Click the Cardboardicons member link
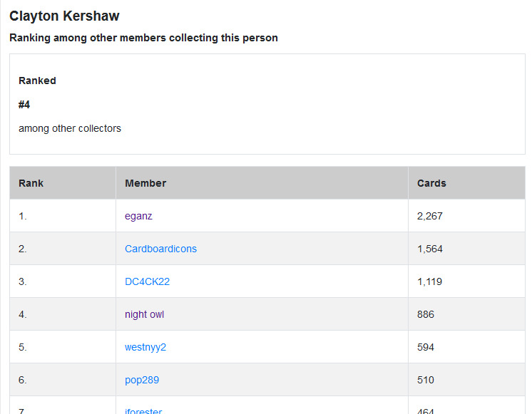532x414 pixels. (x=160, y=249)
